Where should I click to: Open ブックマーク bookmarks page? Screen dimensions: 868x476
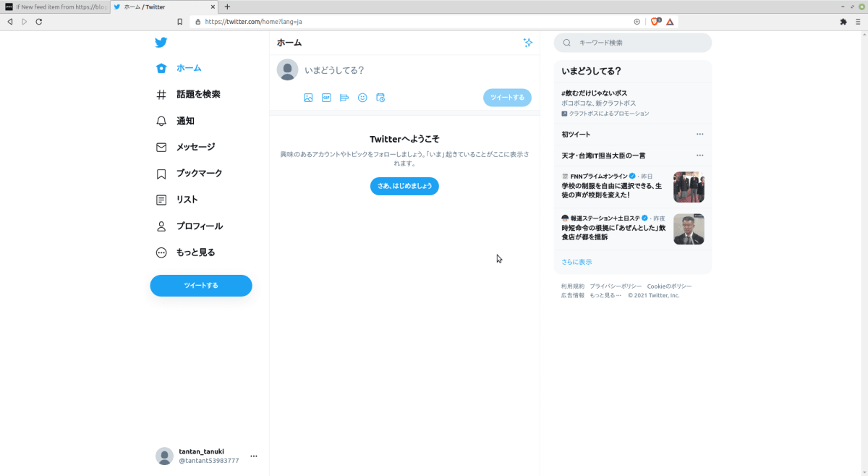click(x=189, y=174)
